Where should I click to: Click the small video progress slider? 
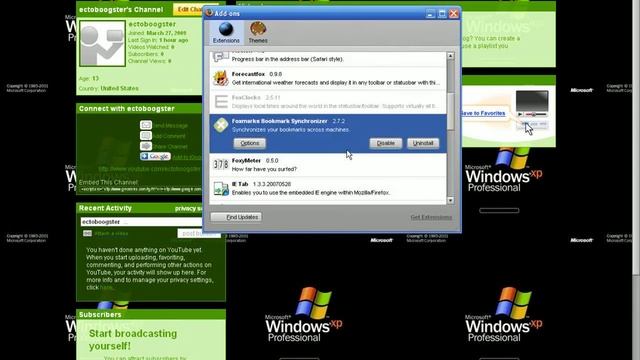coord(536,115)
